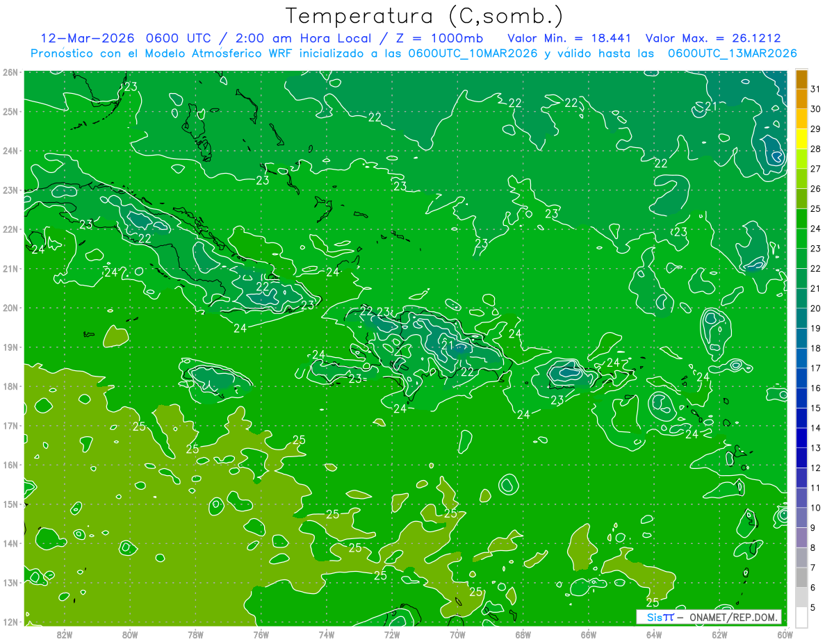Viewport: 834px width, 644px height.
Task: Click 'Valor Min. = 18.441' text
Action: (571, 38)
